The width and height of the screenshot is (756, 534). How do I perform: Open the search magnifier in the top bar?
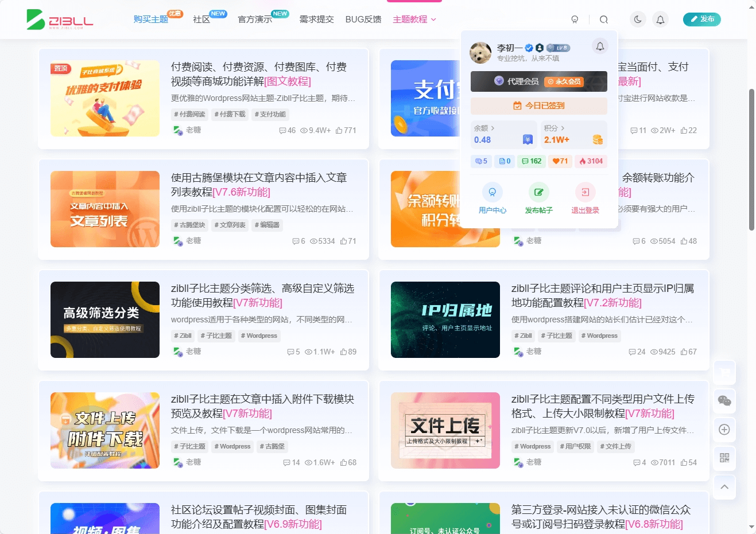pyautogui.click(x=604, y=19)
